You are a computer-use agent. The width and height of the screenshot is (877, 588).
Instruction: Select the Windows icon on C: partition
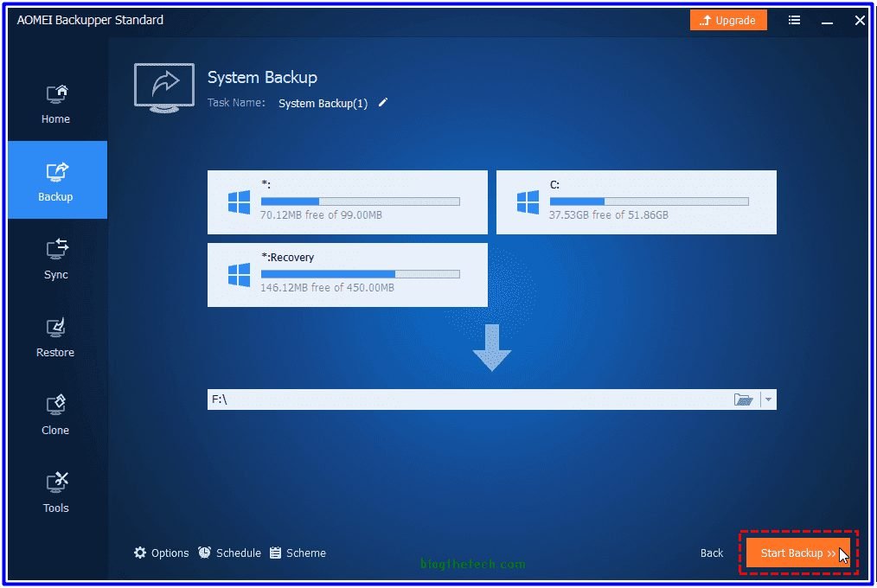tap(528, 202)
